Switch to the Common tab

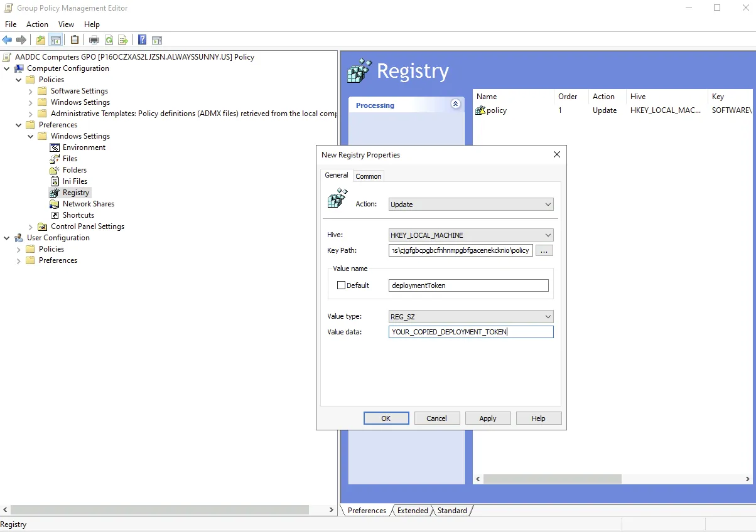click(x=369, y=176)
